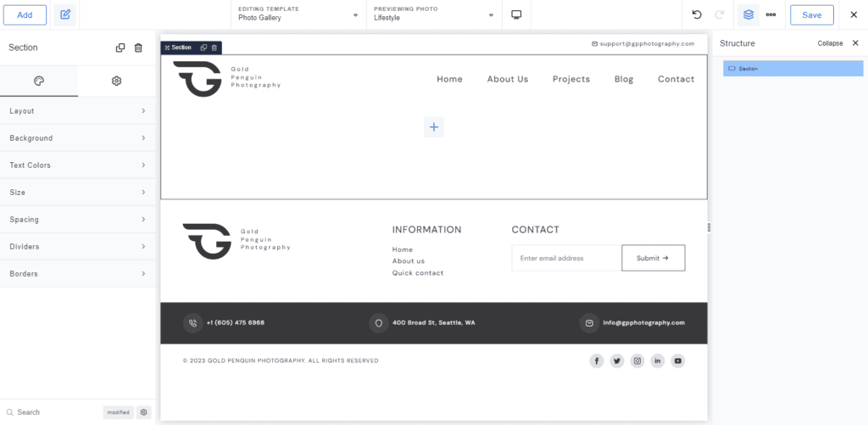Delete section using left panel trash icon
The width and height of the screenshot is (868, 425).
(x=138, y=48)
